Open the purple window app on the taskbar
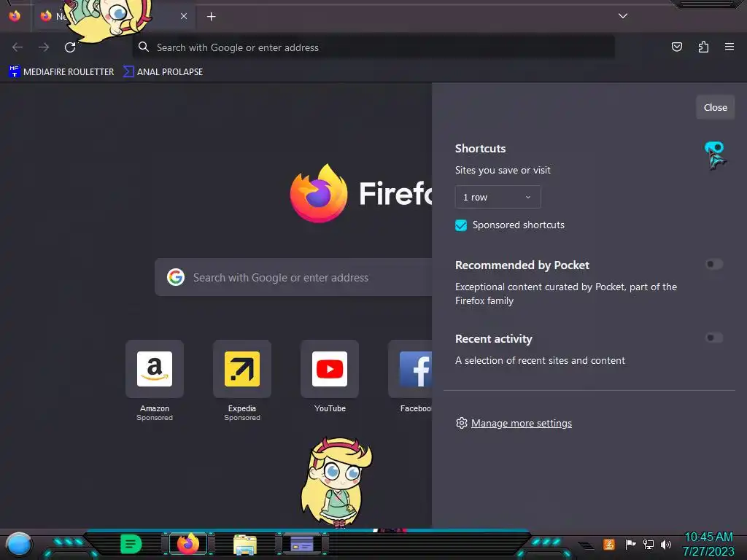This screenshot has height=560, width=747. pyautogui.click(x=302, y=544)
